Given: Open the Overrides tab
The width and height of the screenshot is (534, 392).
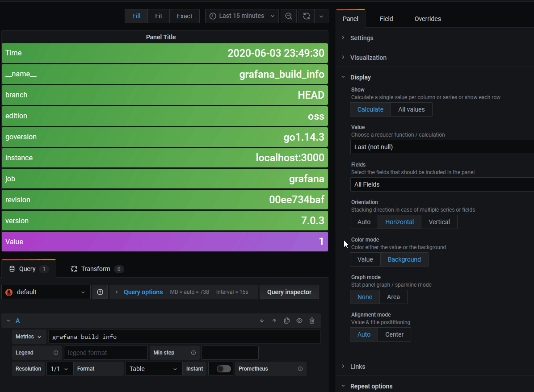Looking at the screenshot, I should point(427,19).
